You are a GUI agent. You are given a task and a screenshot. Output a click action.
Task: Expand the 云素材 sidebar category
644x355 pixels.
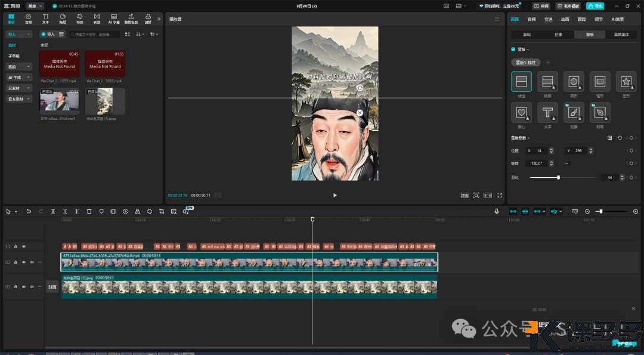click(19, 88)
